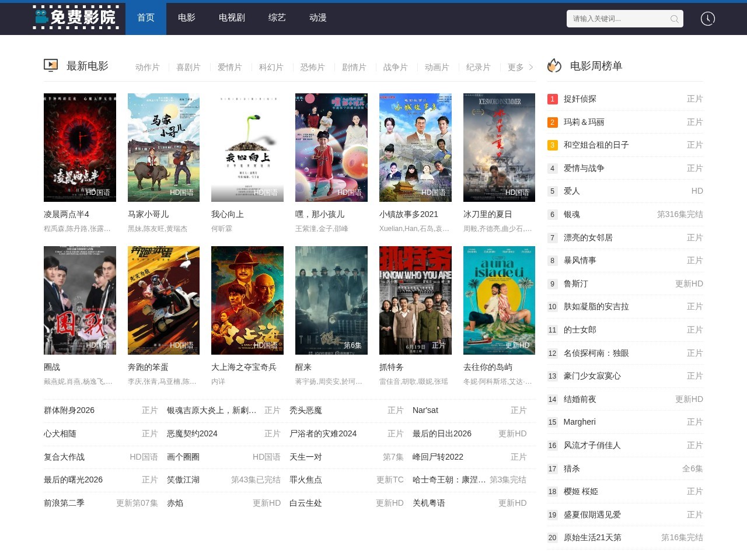
Task: Filter by 剧情片 genre
Action: [x=354, y=67]
